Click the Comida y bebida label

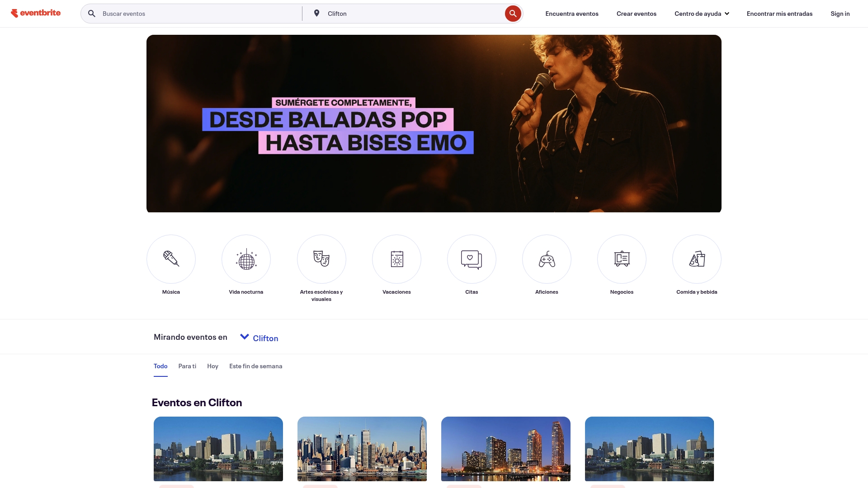(697, 292)
